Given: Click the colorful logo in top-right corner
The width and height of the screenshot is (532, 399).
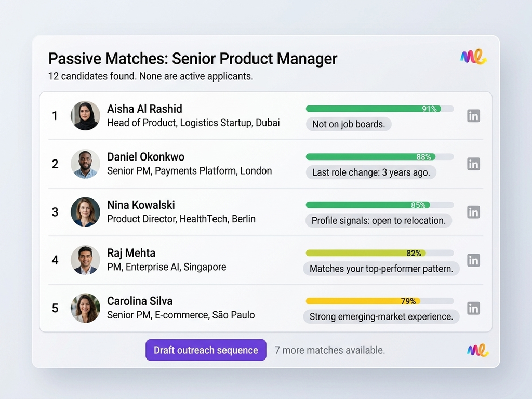Looking at the screenshot, I should [x=473, y=57].
